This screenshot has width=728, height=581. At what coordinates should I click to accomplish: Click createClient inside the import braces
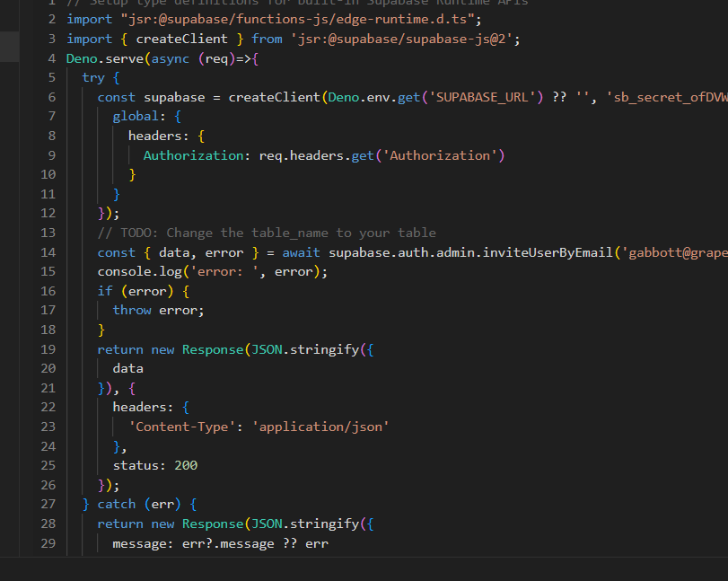182,39
